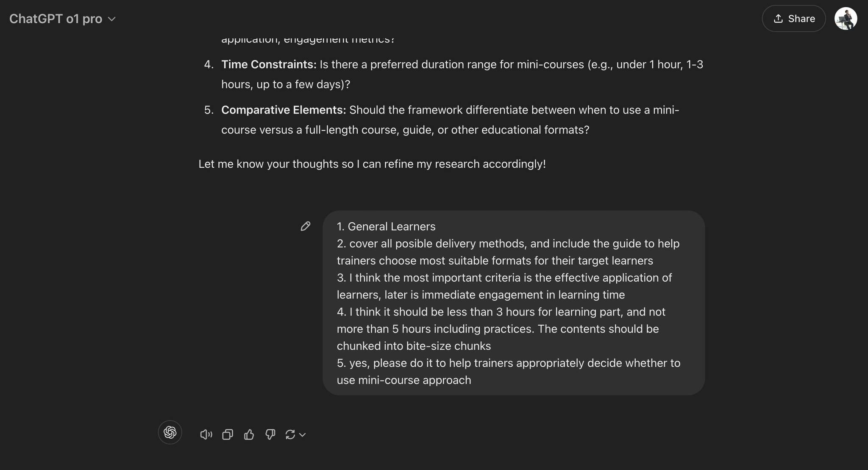868x470 pixels.
Task: Click the upload arrow icon inside Share
Action: click(778, 19)
